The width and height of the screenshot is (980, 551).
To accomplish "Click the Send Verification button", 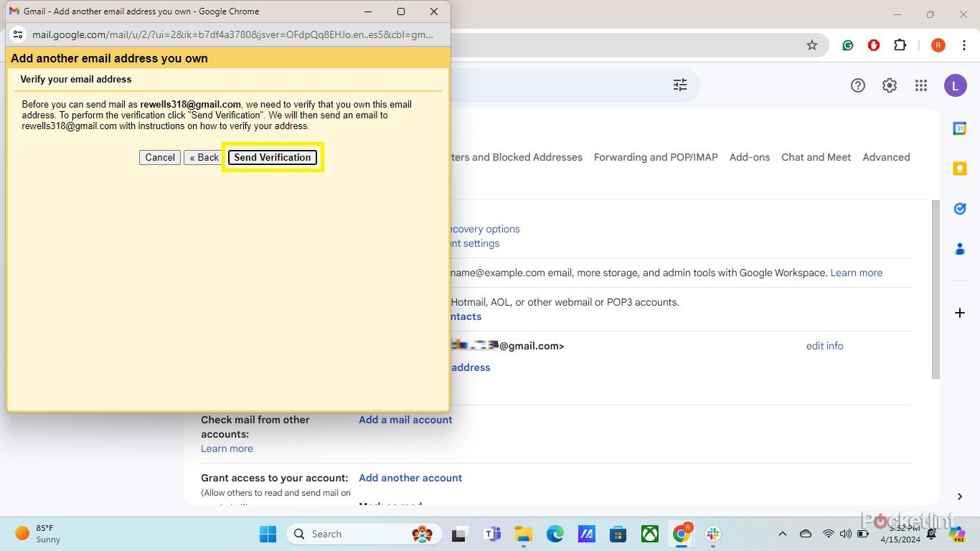I will 273,157.
